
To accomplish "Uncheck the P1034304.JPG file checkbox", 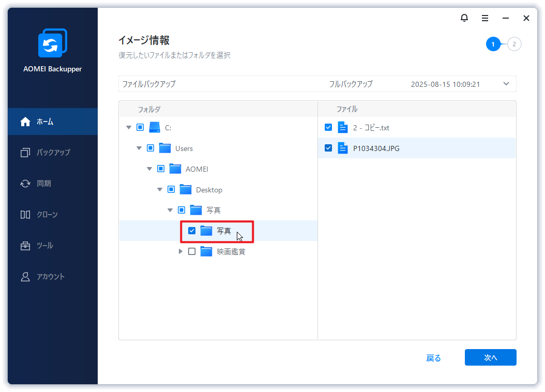I will coord(328,148).
